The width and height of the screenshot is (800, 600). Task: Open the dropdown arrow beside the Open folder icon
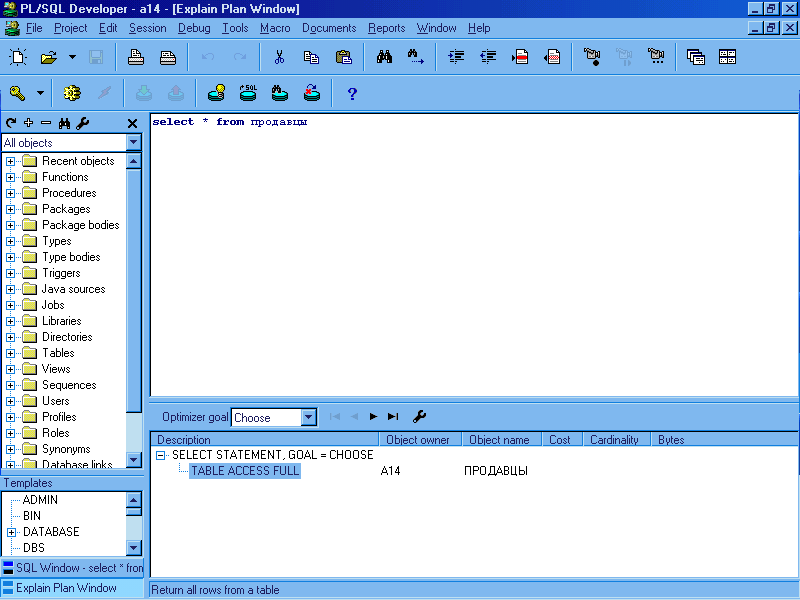click(72, 57)
